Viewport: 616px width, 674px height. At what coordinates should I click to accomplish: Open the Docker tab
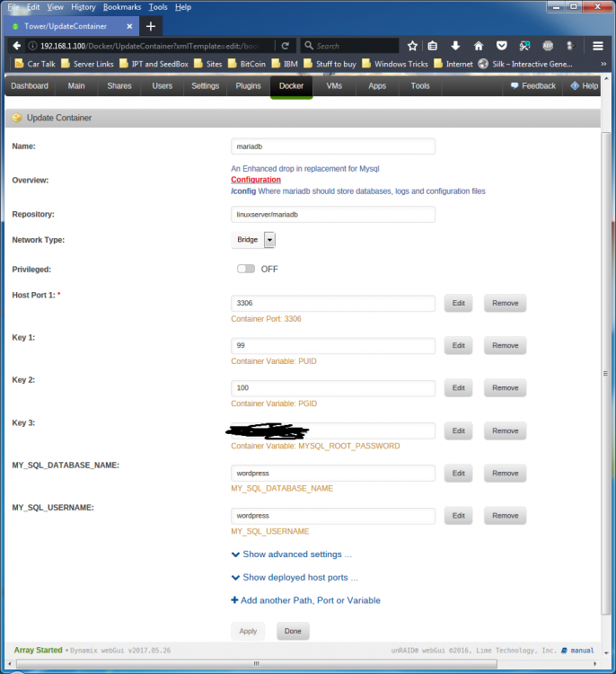(x=291, y=86)
